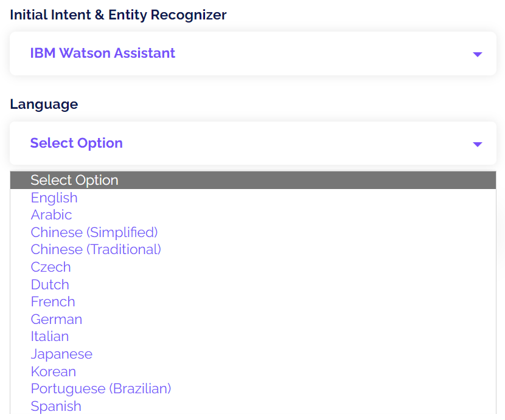The height and width of the screenshot is (420, 505).
Task: Select German as the language
Action: [x=56, y=319]
